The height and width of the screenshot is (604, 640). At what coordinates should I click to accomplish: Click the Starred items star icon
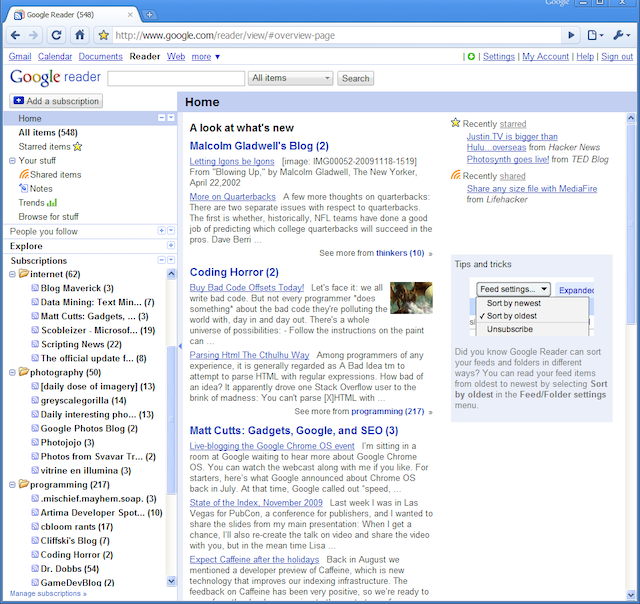coord(78,147)
